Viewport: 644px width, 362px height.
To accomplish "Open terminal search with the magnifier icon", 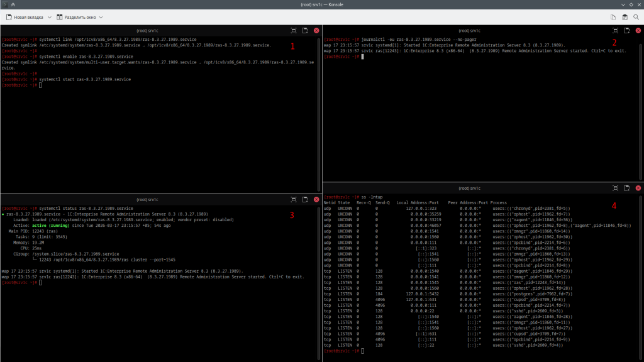I will [x=636, y=17].
